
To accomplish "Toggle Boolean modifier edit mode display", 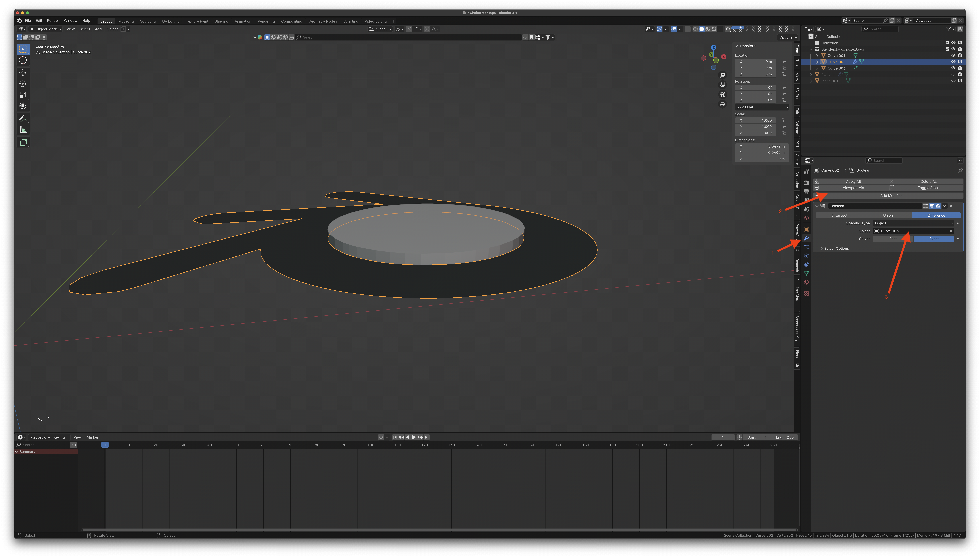I will pos(926,206).
